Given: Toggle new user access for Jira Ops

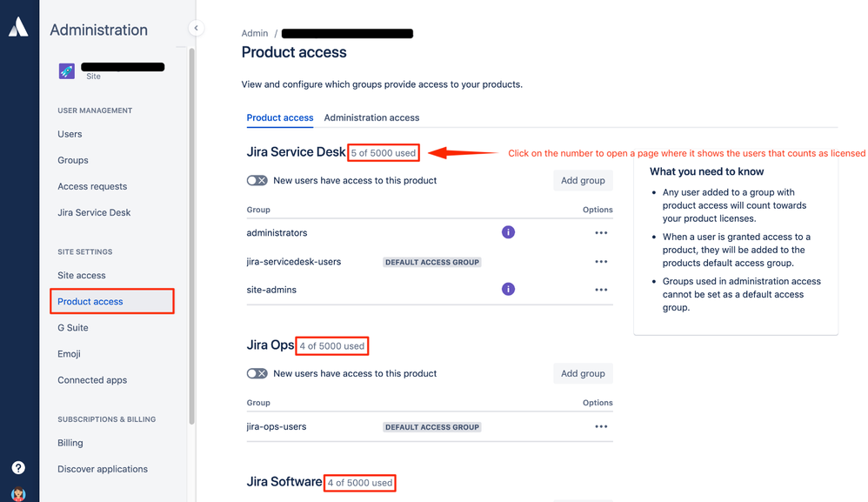Looking at the screenshot, I should click(x=257, y=373).
